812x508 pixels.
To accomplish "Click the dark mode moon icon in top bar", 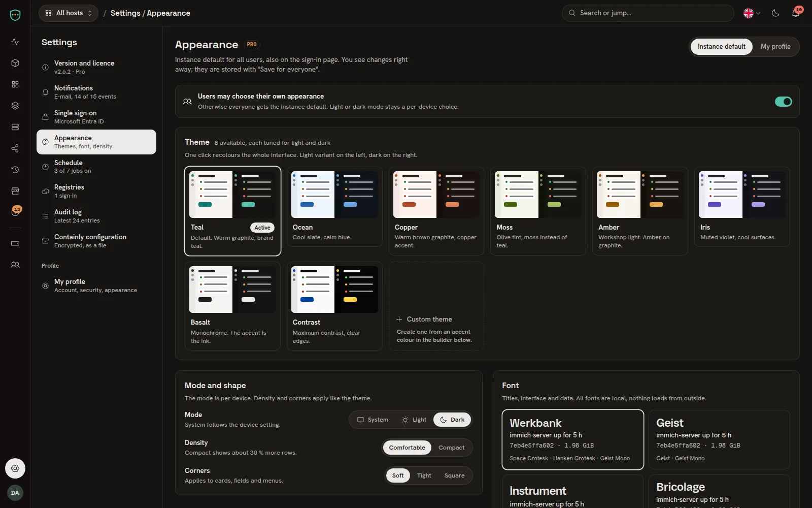I will click(x=775, y=13).
